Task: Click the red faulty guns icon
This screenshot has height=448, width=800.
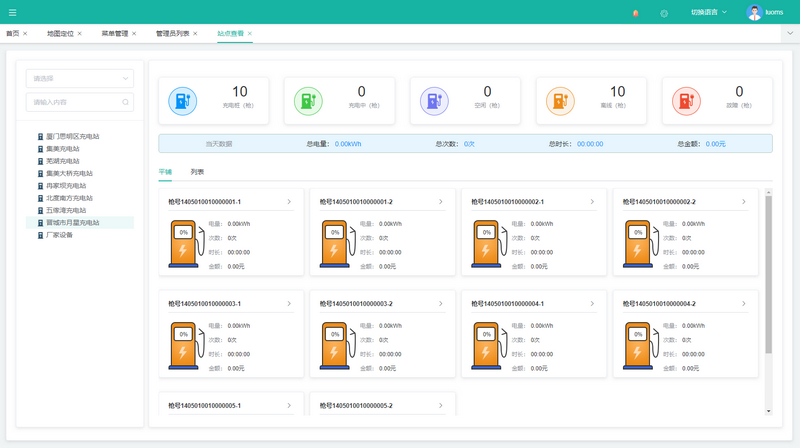Action: click(686, 101)
